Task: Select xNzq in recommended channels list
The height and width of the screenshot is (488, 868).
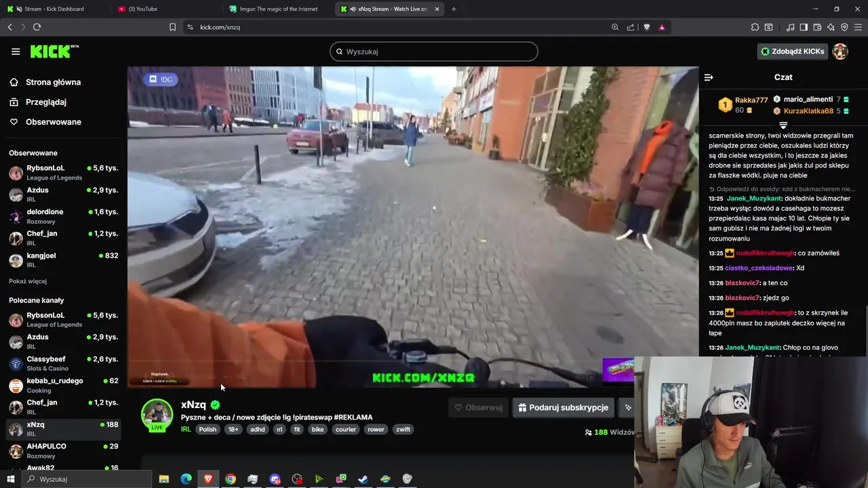Action: 64,429
